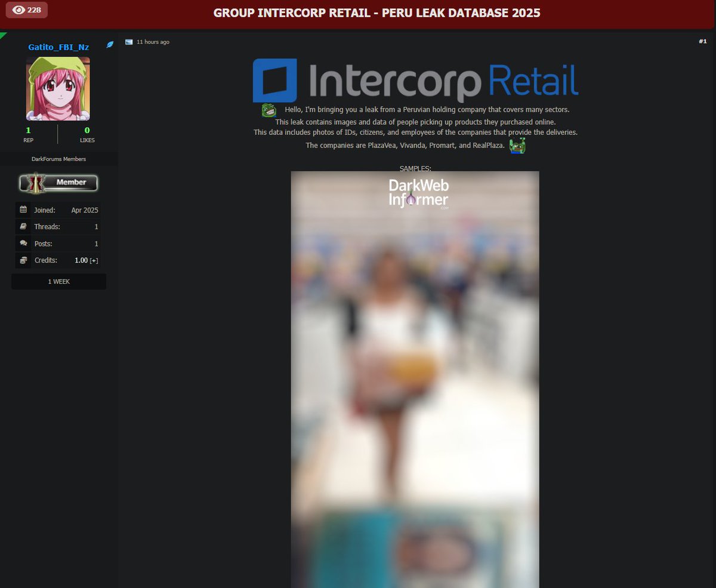
Task: Click the eye views icon showing 228
Action: [18, 10]
